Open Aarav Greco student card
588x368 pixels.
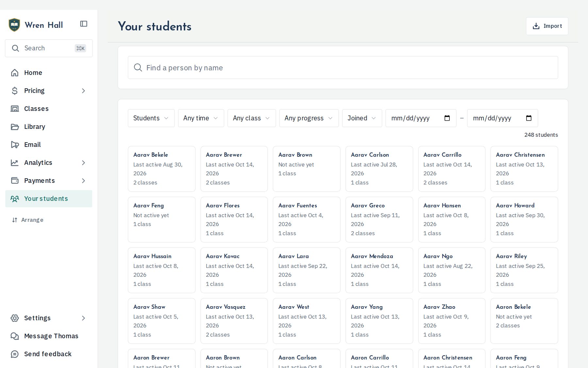point(379,219)
